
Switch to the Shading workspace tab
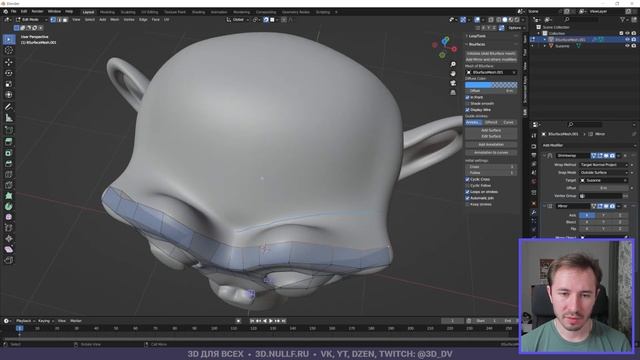[198, 12]
